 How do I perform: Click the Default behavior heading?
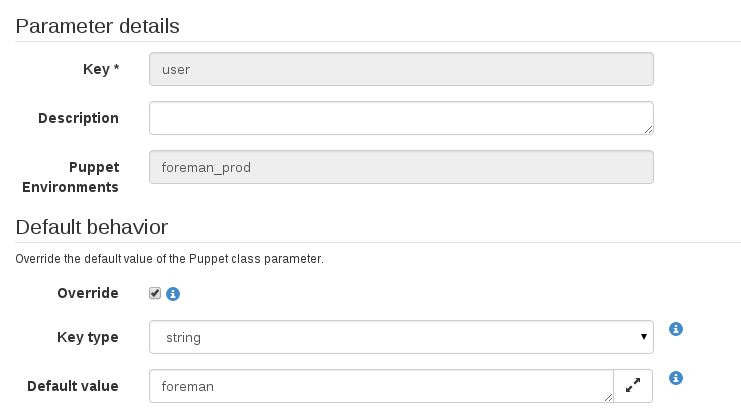click(x=92, y=227)
